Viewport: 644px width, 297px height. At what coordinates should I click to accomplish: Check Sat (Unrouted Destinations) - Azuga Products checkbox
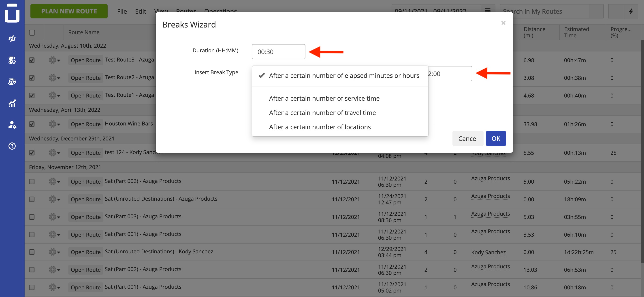point(32,199)
